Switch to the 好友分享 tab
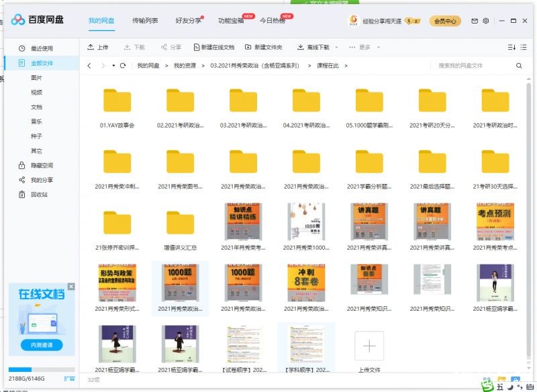 click(189, 21)
